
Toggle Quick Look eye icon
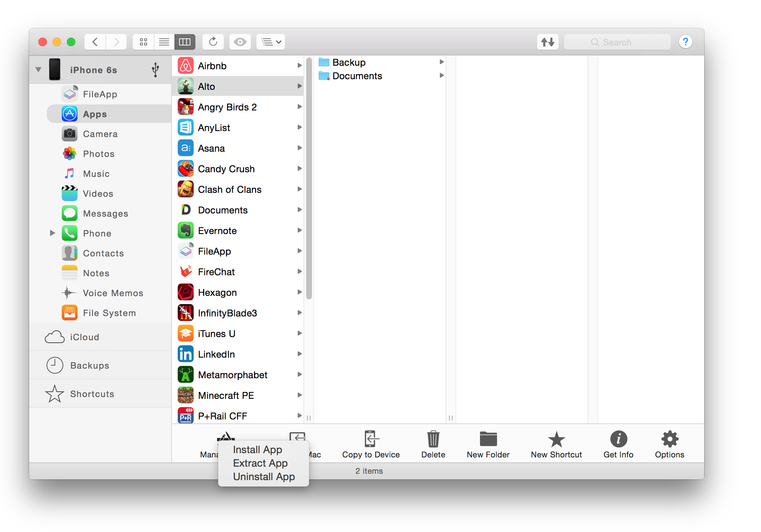tap(240, 42)
